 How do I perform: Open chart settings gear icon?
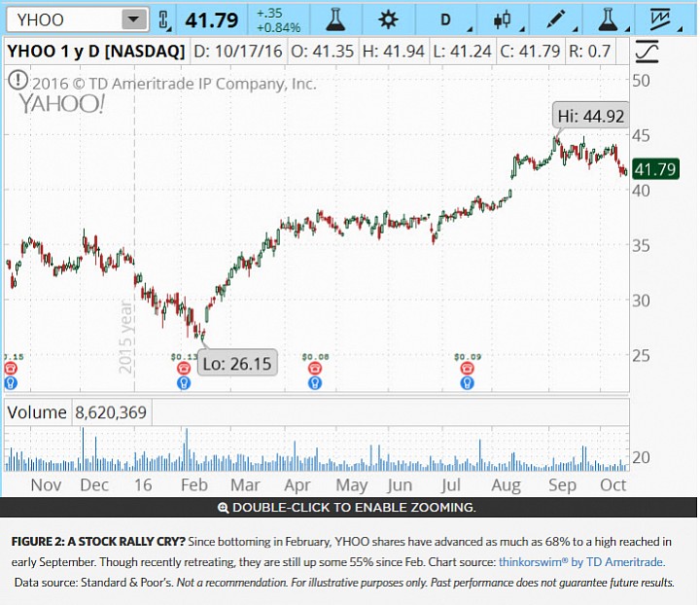click(x=388, y=19)
